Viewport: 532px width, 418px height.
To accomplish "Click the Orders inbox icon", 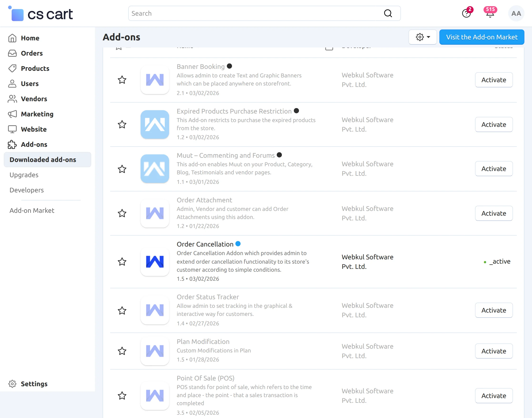I will pyautogui.click(x=12, y=53).
